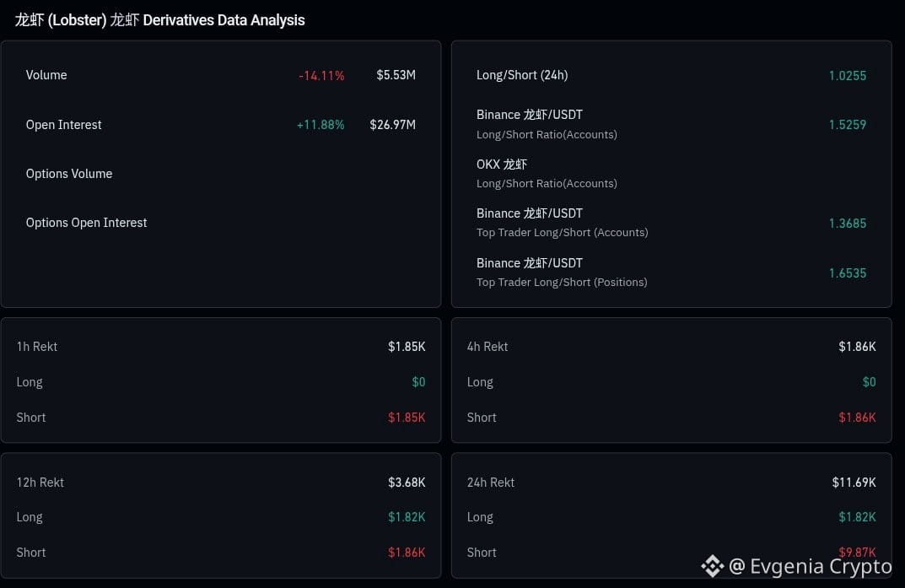Click the 4h Rekt header
Screen dimensions: 905x588
pyautogui.click(x=488, y=346)
